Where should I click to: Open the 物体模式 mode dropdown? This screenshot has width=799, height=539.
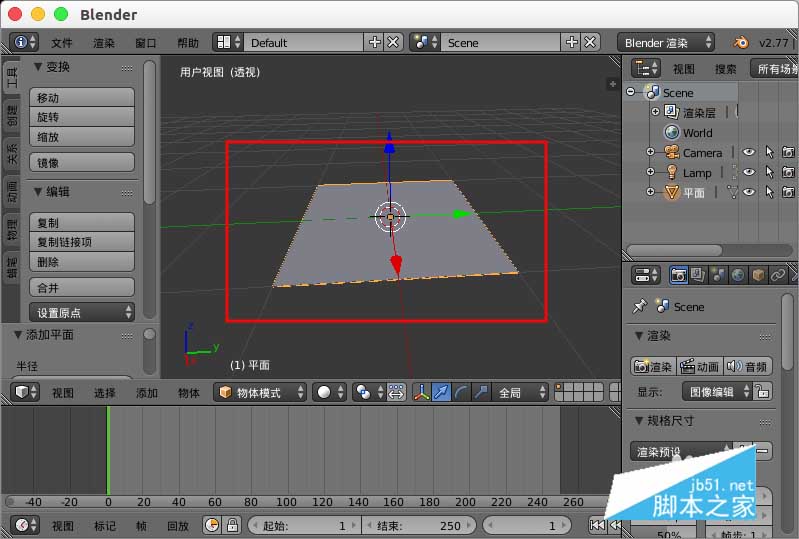click(x=260, y=392)
